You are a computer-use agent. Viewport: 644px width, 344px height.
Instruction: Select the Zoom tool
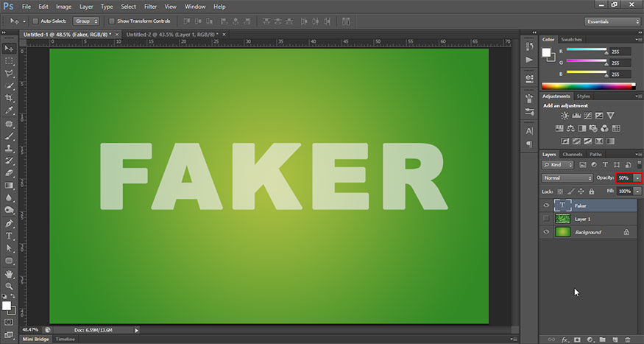[x=9, y=286]
